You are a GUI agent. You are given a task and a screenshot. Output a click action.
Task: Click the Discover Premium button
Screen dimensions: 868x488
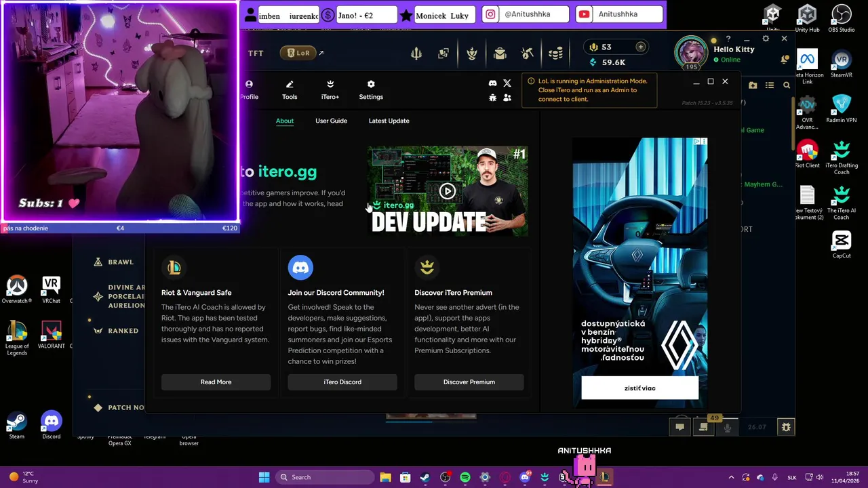coord(469,382)
